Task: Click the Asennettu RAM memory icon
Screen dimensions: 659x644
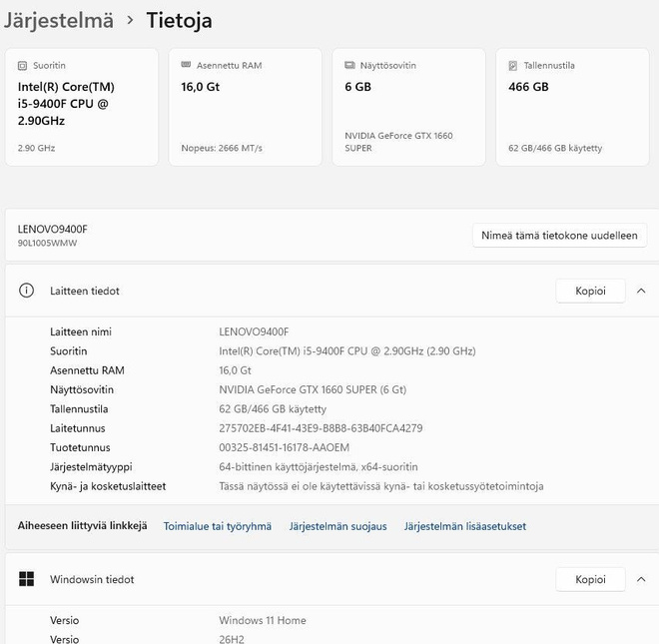Action: (x=186, y=65)
